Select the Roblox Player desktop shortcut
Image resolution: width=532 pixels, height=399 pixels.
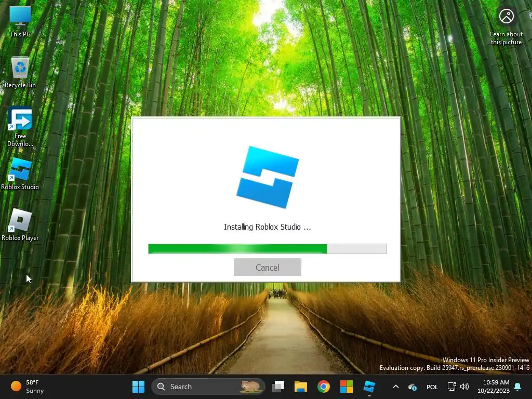[20, 225]
